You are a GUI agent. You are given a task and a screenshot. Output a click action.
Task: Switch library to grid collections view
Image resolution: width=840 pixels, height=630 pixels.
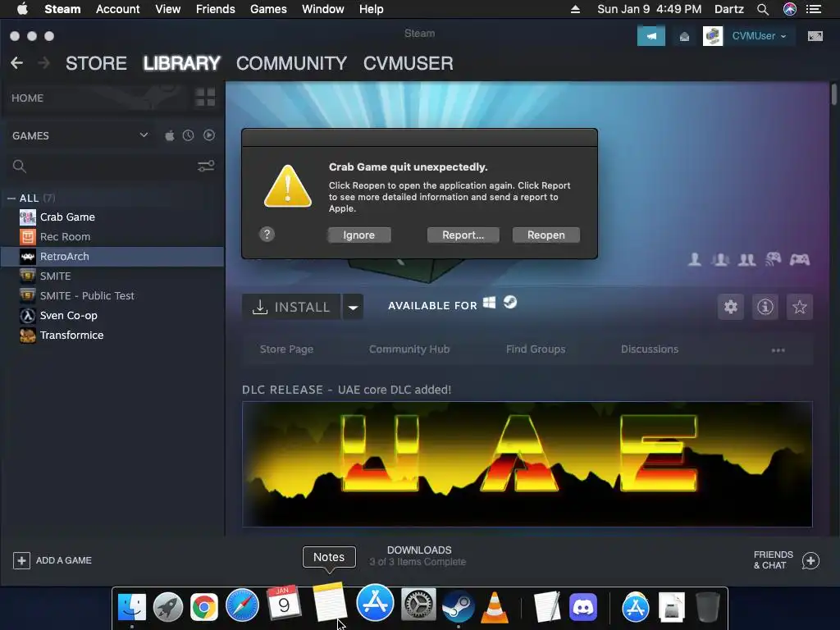tap(205, 98)
